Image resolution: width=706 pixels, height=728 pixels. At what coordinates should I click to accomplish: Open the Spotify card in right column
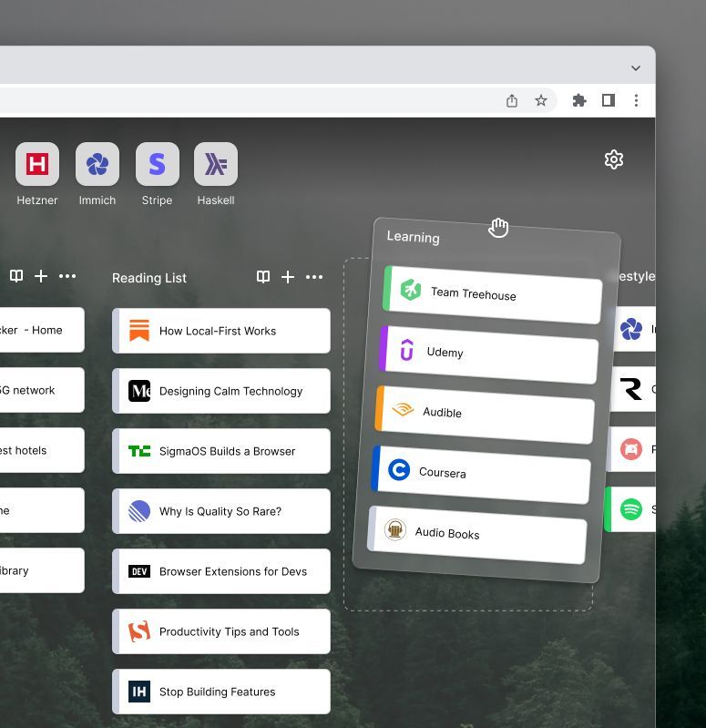tap(630, 509)
